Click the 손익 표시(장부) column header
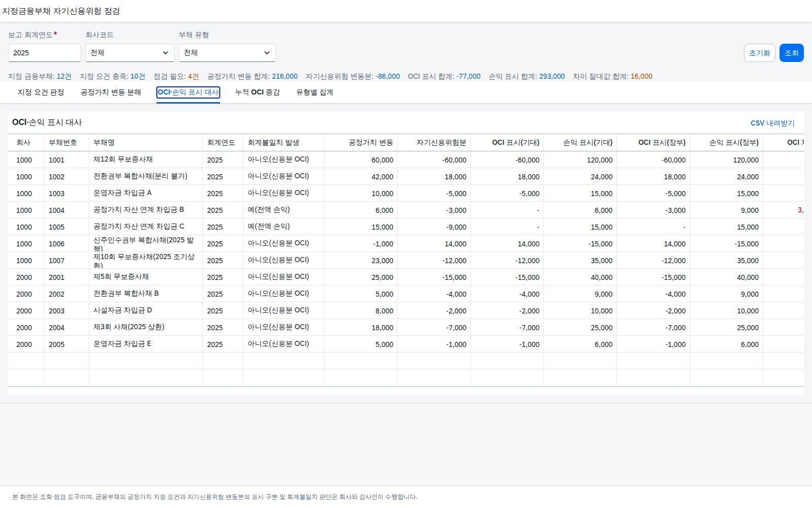The width and height of the screenshot is (812, 508). (727, 143)
